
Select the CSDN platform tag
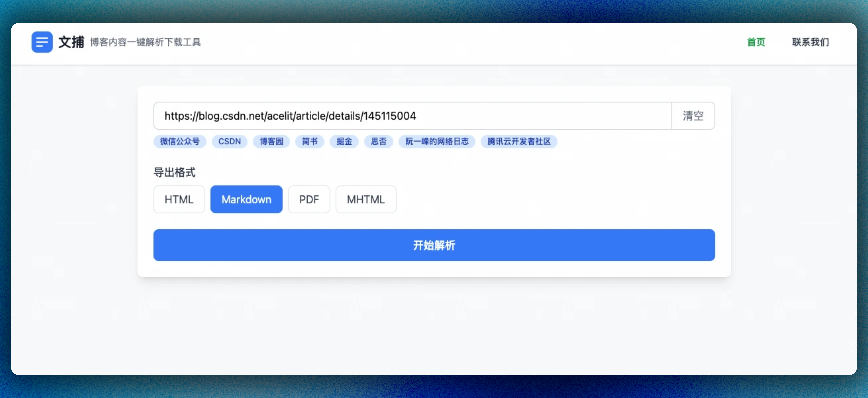click(x=230, y=141)
